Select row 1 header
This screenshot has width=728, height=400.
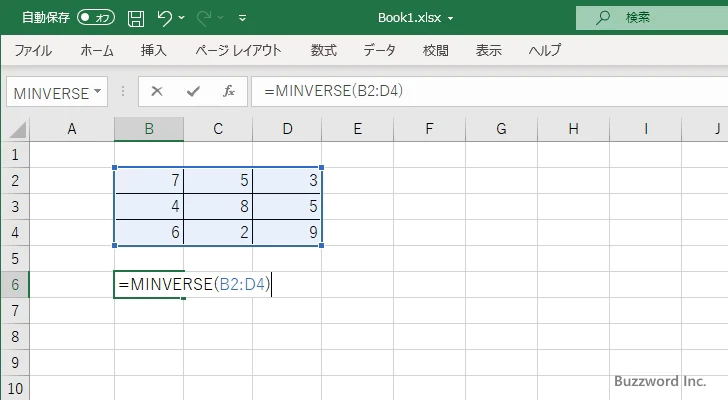tap(15, 155)
